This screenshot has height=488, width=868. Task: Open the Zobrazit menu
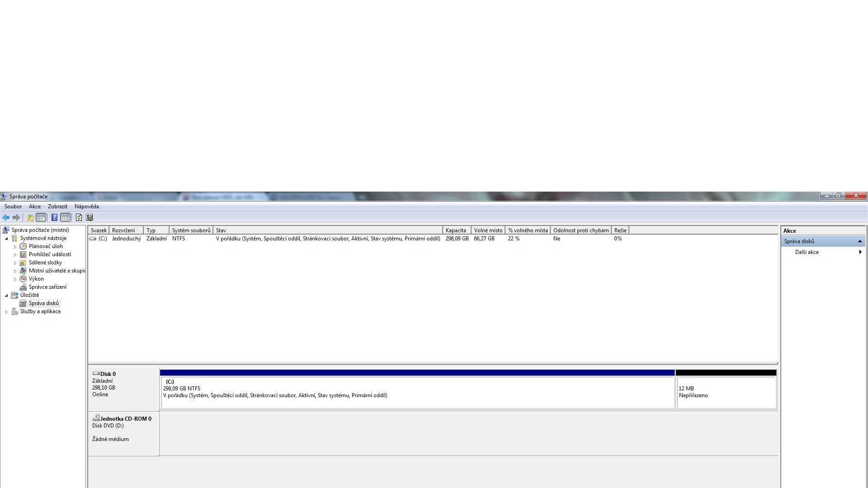[57, 206]
